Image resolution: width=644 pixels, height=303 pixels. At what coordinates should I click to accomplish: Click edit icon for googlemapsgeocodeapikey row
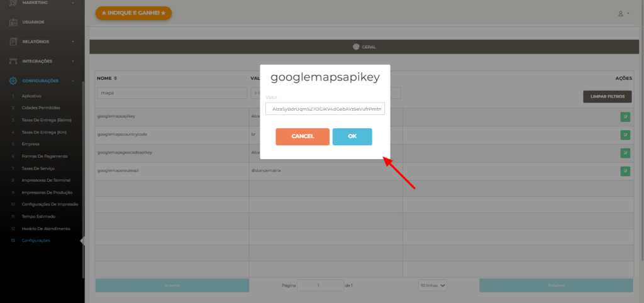625,153
